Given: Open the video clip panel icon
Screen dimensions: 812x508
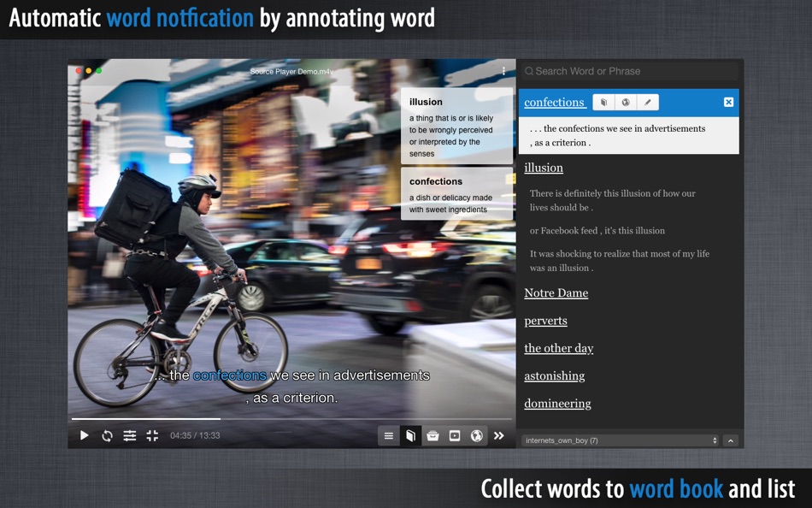Looking at the screenshot, I should 455,436.
